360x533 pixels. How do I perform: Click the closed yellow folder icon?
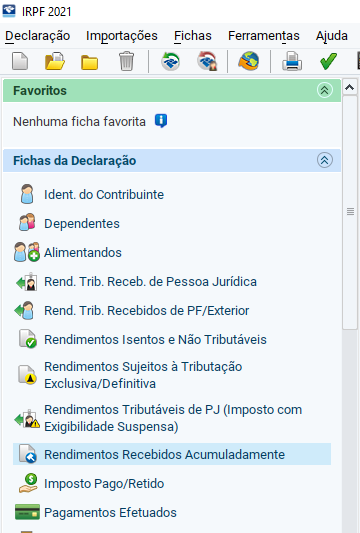click(x=89, y=63)
